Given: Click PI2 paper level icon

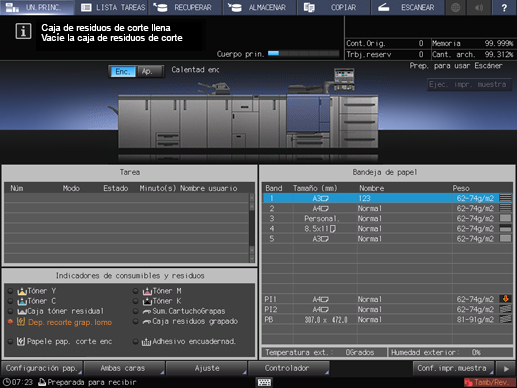Looking at the screenshot, I should [x=505, y=309].
